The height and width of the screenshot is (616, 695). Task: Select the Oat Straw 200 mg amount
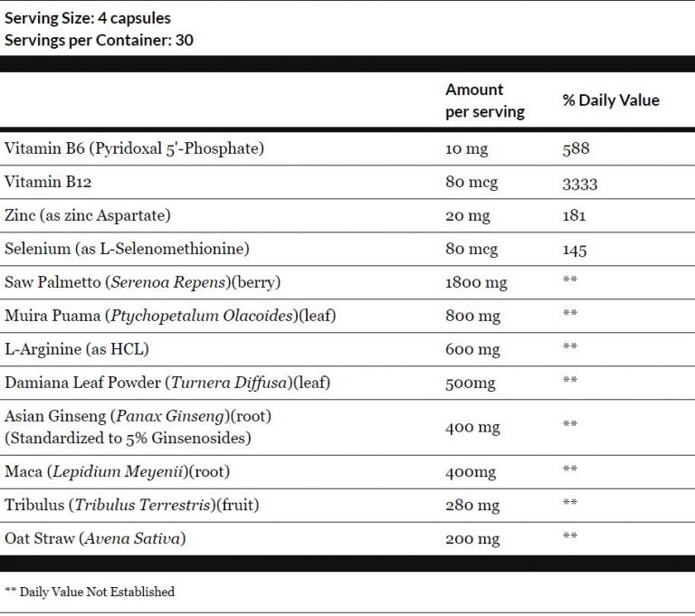tap(472, 539)
